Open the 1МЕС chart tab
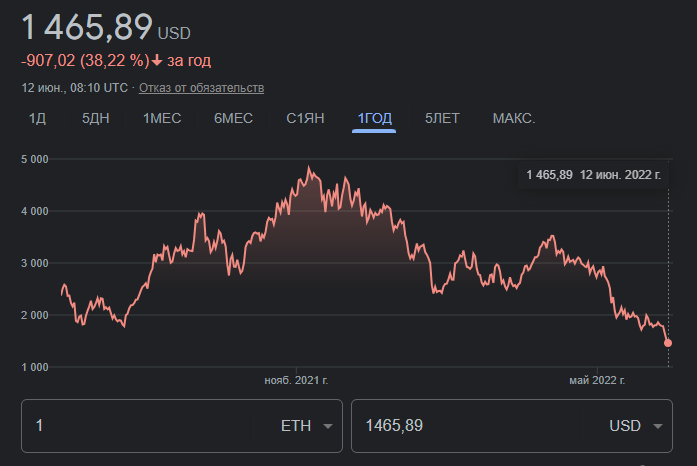This screenshot has height=466, width=697. (x=162, y=118)
